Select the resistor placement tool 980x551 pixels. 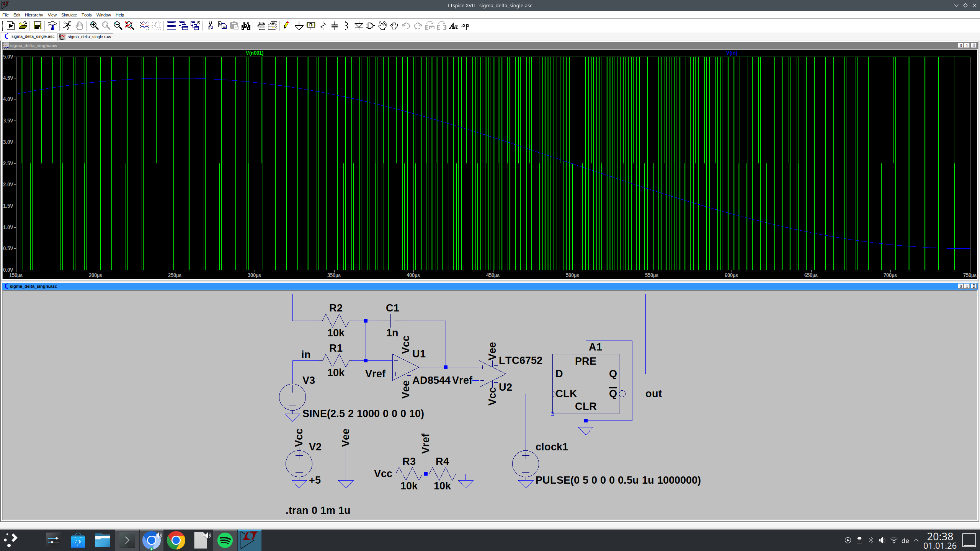pos(323,26)
